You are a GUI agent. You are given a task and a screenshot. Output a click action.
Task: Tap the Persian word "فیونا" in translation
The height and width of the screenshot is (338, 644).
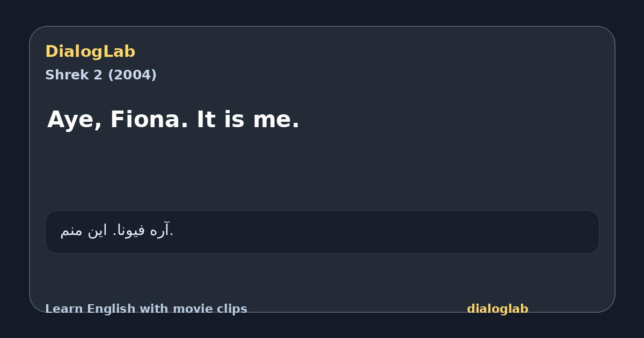[x=131, y=231]
